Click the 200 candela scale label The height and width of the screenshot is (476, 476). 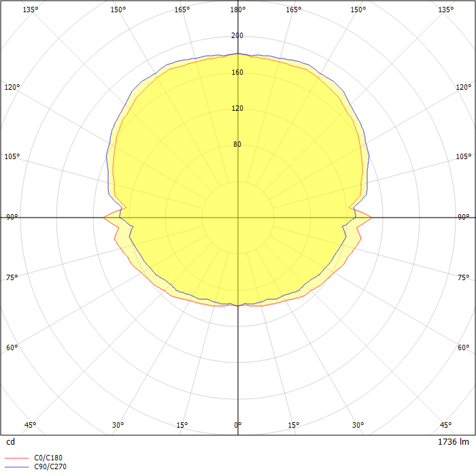(237, 35)
